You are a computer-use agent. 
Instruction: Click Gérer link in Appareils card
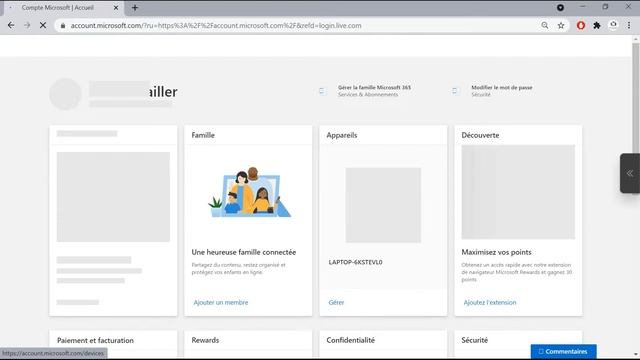[x=336, y=302]
